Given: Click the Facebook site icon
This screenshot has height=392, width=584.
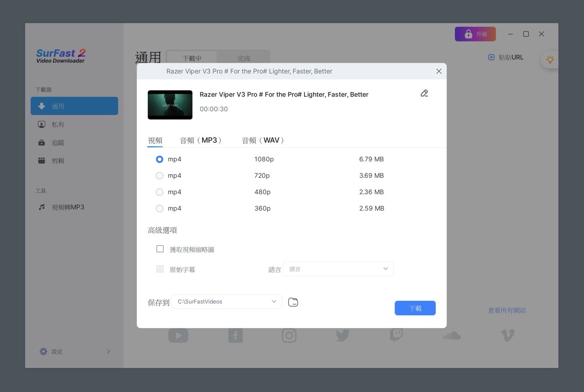Looking at the screenshot, I should pos(235,336).
